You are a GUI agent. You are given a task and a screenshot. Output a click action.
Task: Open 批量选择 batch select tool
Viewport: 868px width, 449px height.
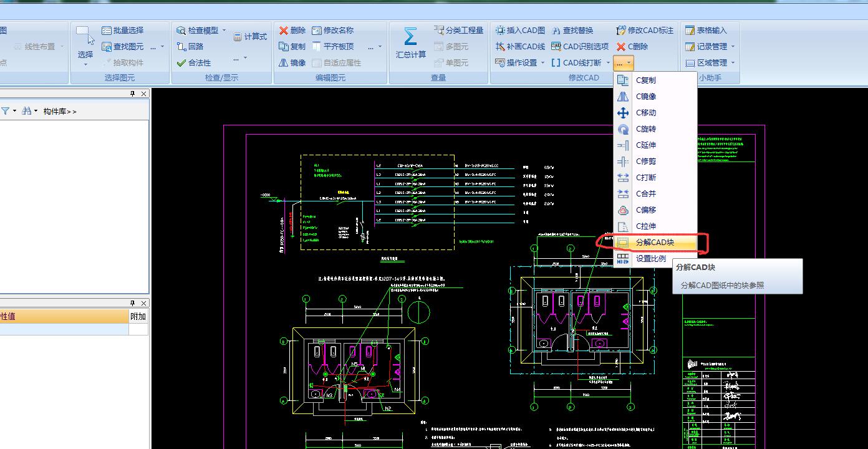[x=123, y=30]
